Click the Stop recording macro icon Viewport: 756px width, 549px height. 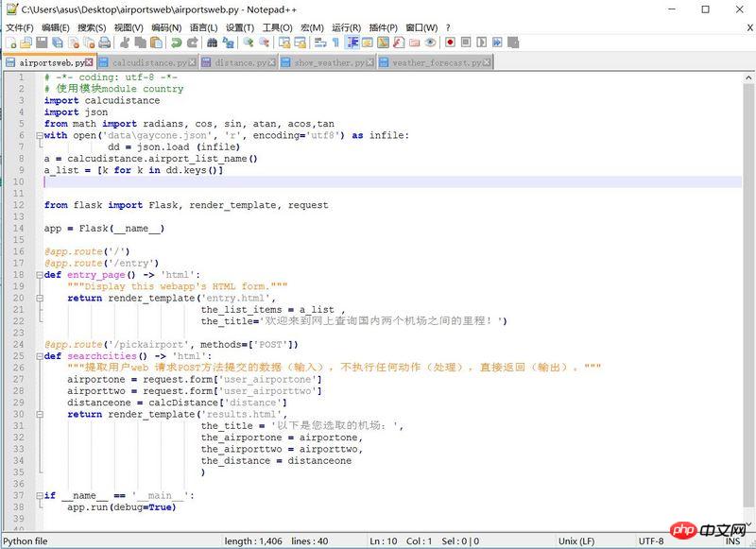(466, 43)
